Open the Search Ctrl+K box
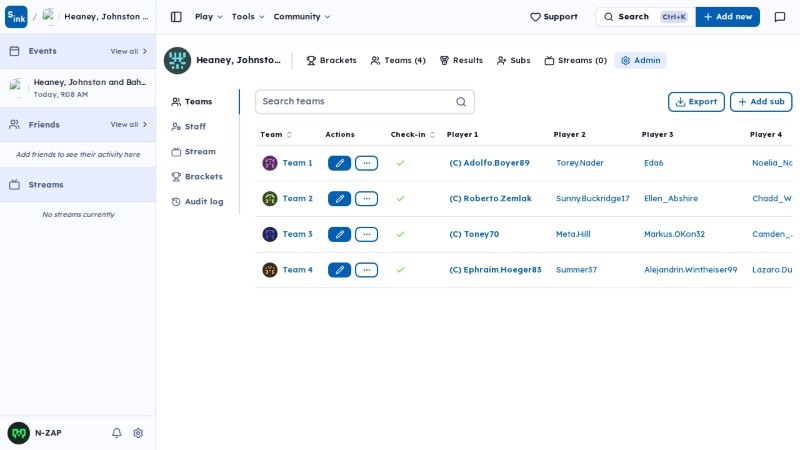Viewport: 800px width, 450px height. [x=645, y=17]
